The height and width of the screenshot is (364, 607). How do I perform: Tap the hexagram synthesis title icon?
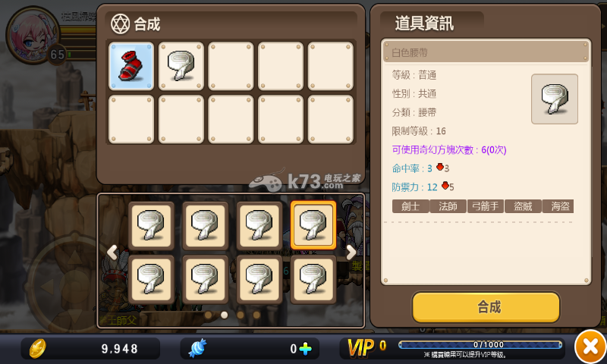[x=120, y=24]
